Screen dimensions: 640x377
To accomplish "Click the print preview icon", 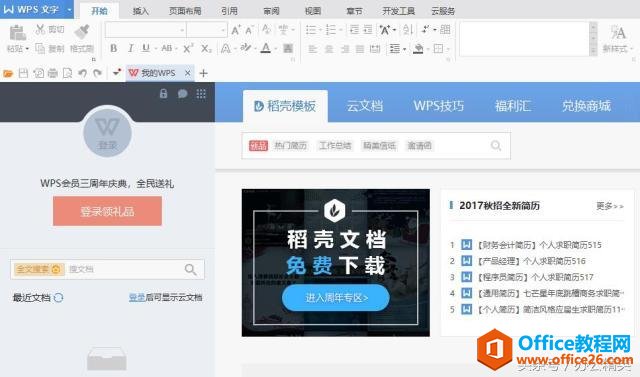I will (68, 73).
